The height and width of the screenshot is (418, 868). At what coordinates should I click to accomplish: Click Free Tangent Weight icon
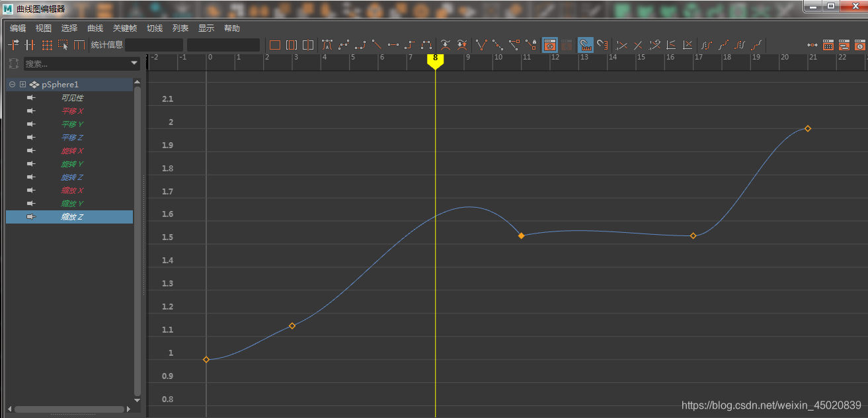pyautogui.click(x=514, y=45)
